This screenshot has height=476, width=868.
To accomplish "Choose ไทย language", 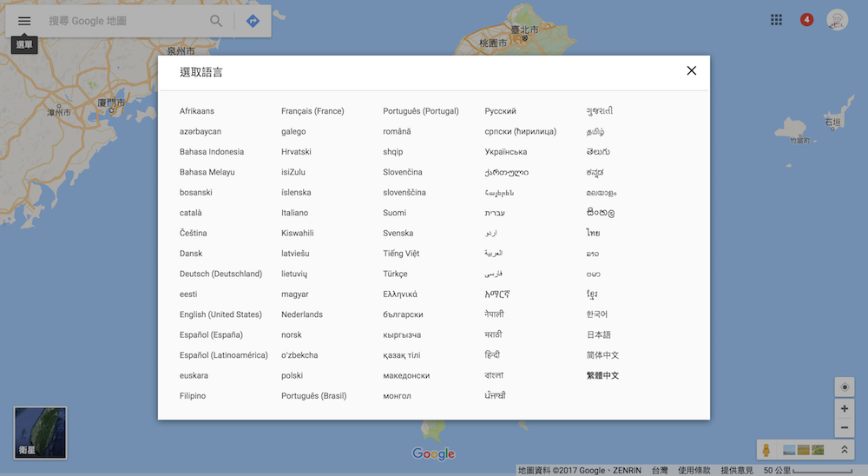I will pos(593,233).
